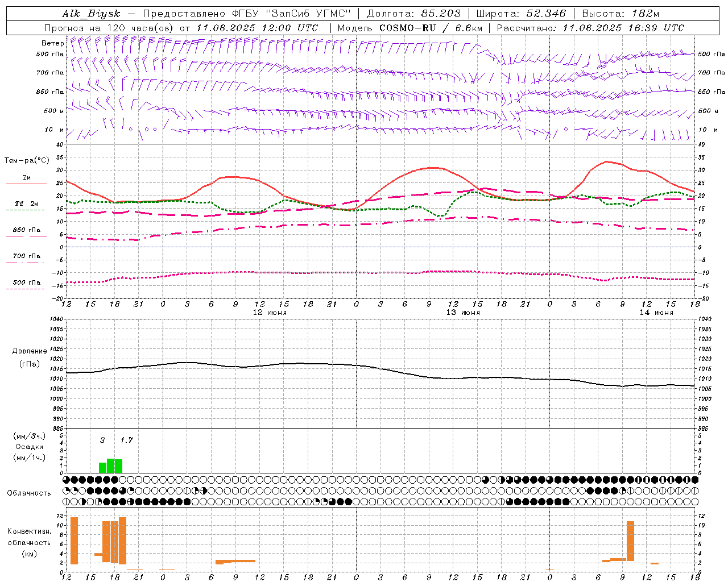This screenshot has height=582, width=728.
Task: Click the '12 июня' date label
Action: pyautogui.click(x=270, y=313)
